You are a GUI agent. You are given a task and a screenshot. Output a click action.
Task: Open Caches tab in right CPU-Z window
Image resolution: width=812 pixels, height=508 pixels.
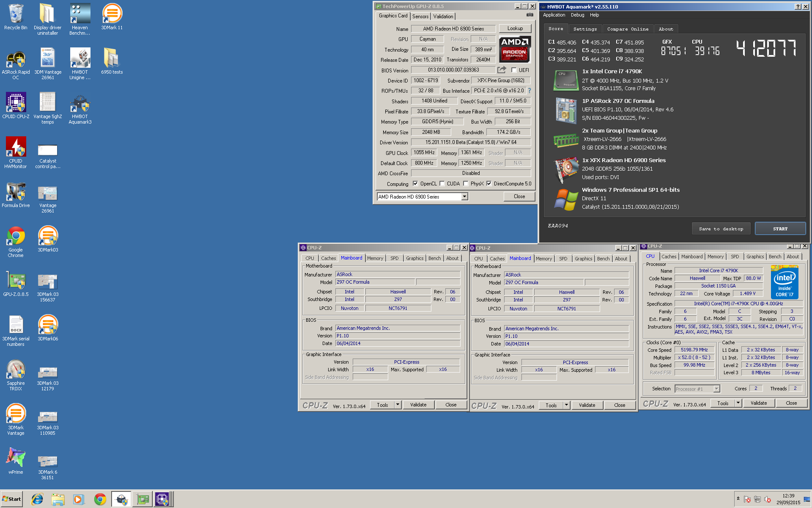click(x=669, y=257)
